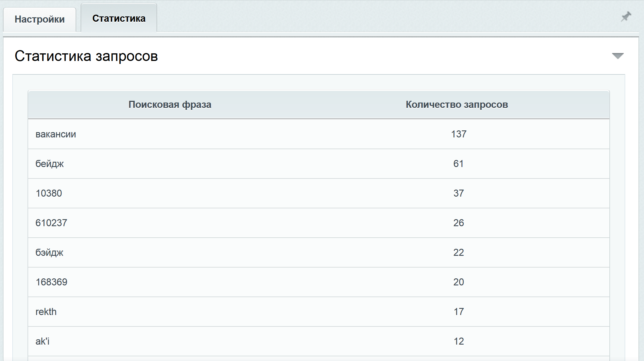
Task: Click the Статистика запросов section heading
Action: 86,56
